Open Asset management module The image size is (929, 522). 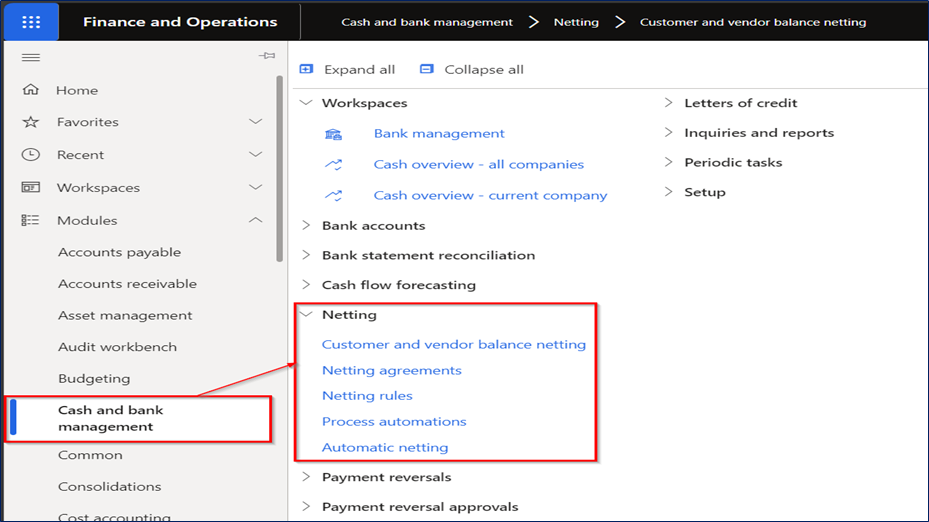tap(125, 315)
